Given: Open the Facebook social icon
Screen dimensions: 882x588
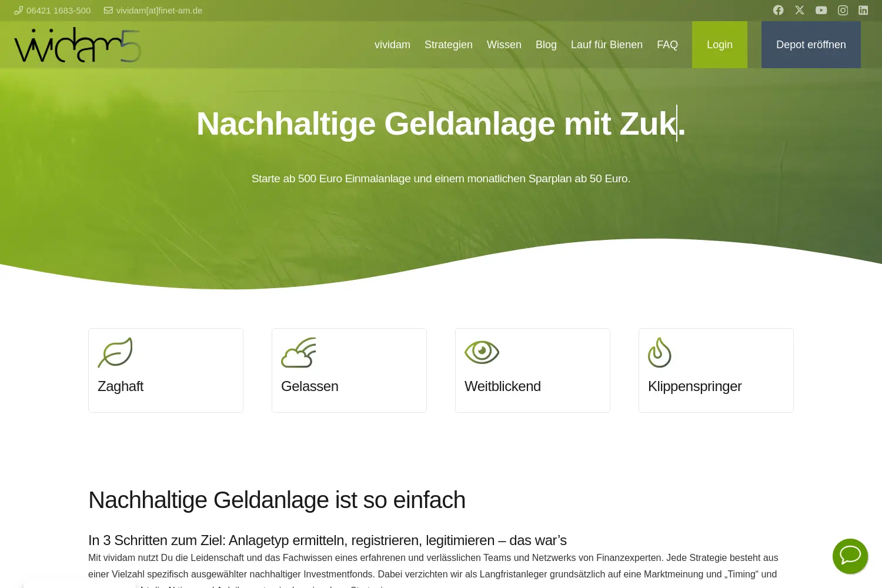Looking at the screenshot, I should click(778, 10).
